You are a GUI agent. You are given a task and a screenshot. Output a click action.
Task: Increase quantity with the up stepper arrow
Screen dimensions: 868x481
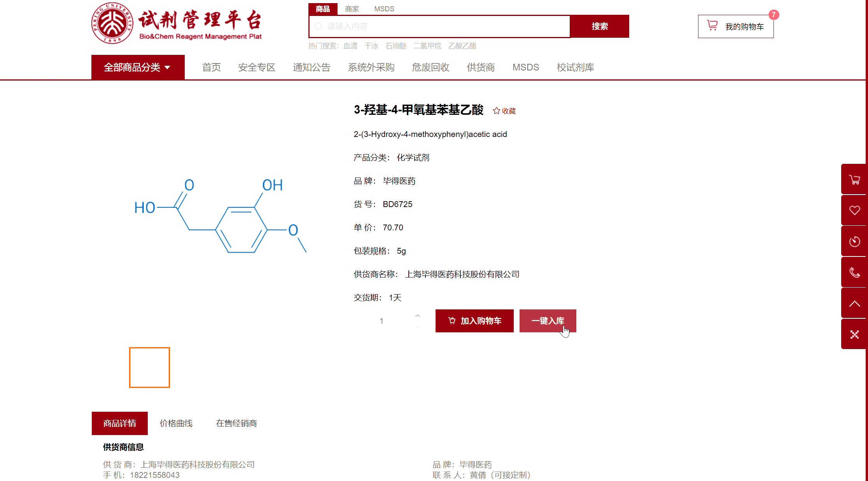pyautogui.click(x=417, y=316)
